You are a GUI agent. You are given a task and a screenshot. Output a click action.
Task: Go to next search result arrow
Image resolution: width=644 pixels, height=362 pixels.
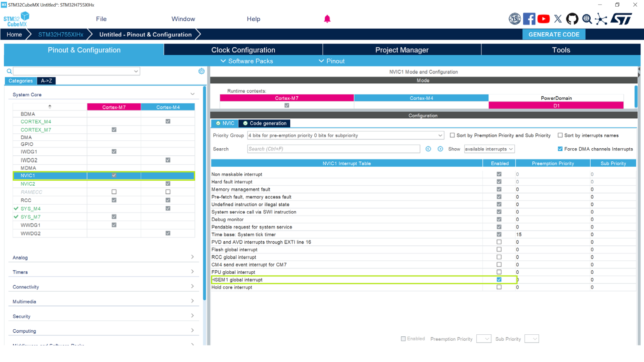click(x=440, y=149)
